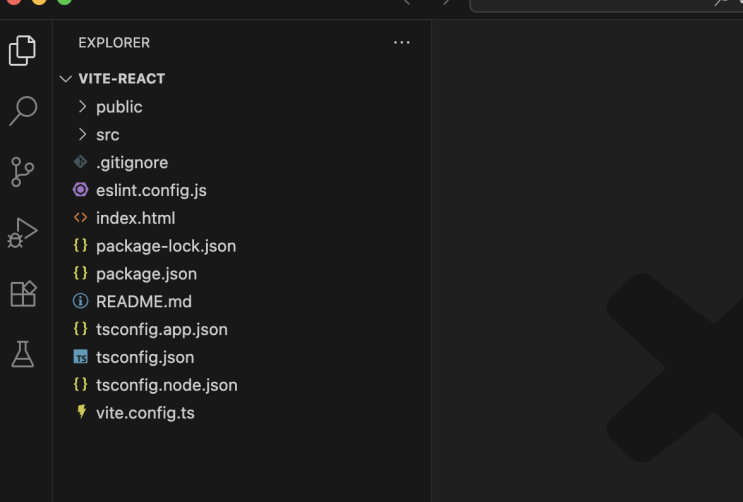Open the Search view icon
Image resolution: width=743 pixels, height=502 pixels.
(x=22, y=111)
